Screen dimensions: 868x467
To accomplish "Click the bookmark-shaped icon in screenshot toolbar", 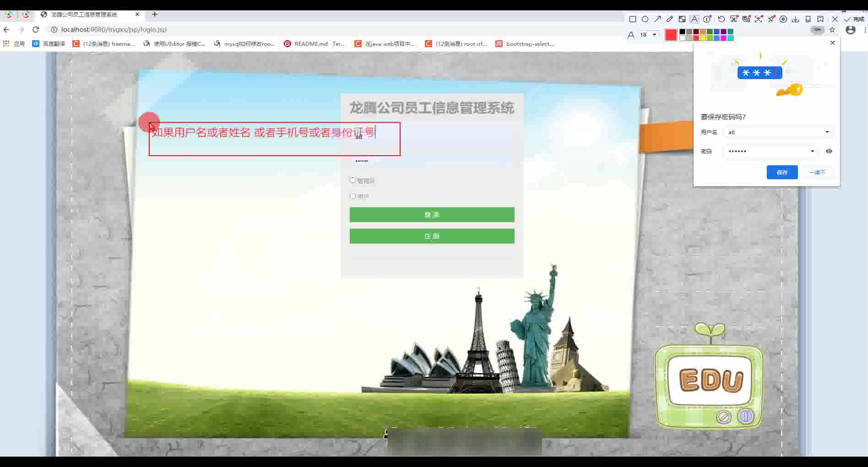I will pos(820,19).
